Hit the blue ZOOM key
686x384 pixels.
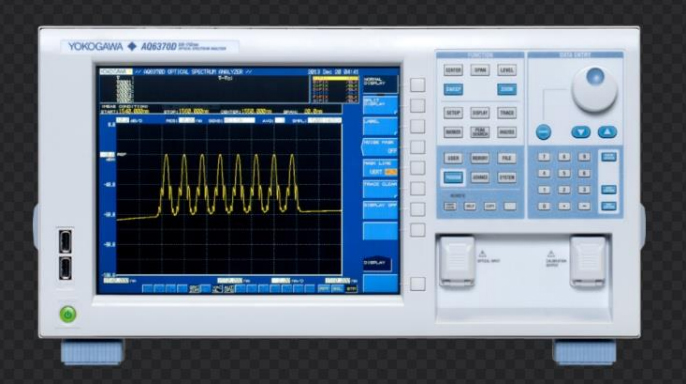point(507,89)
